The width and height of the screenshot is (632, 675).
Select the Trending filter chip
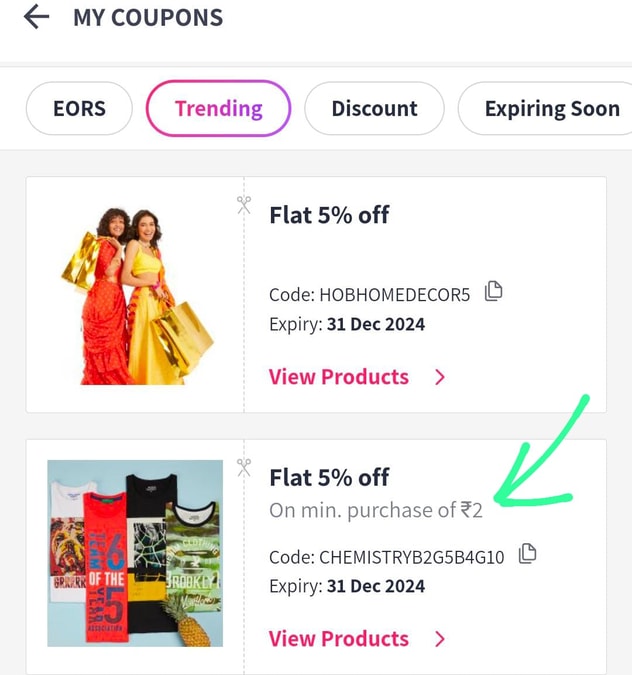point(218,108)
